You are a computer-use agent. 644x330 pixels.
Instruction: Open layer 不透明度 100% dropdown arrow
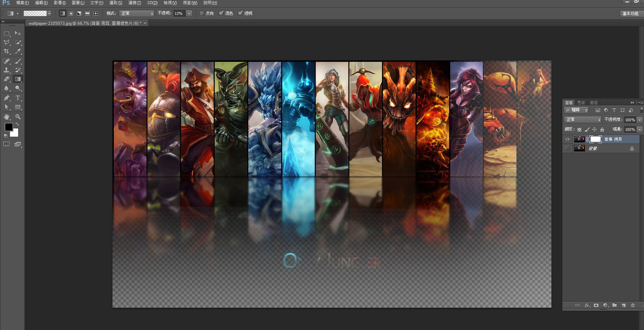tap(640, 120)
